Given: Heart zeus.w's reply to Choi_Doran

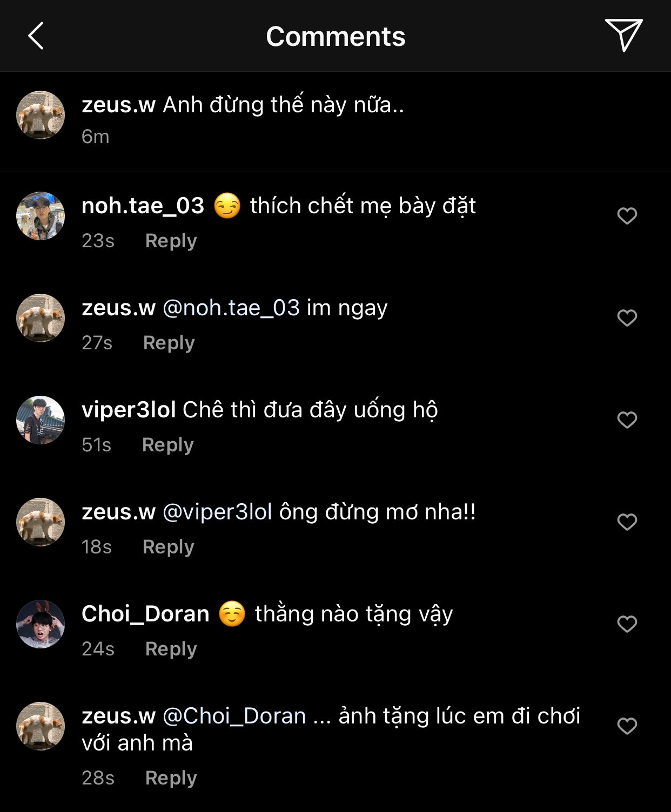Looking at the screenshot, I should point(627,726).
